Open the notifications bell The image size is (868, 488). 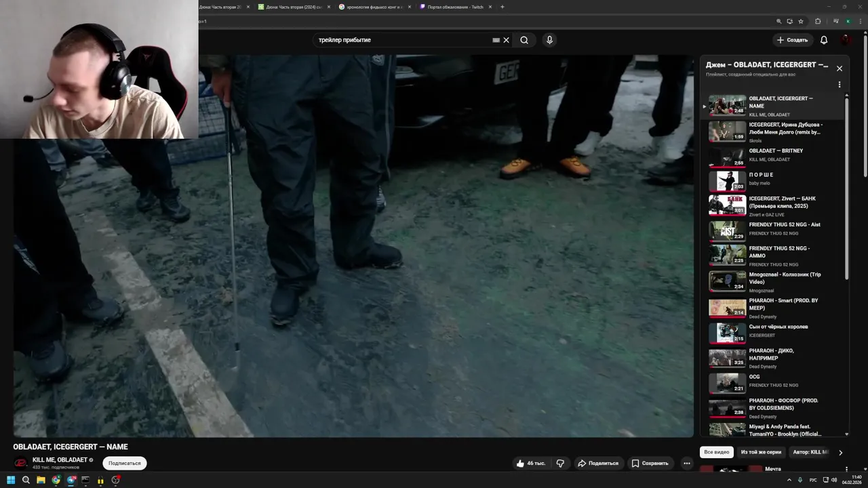tap(824, 40)
